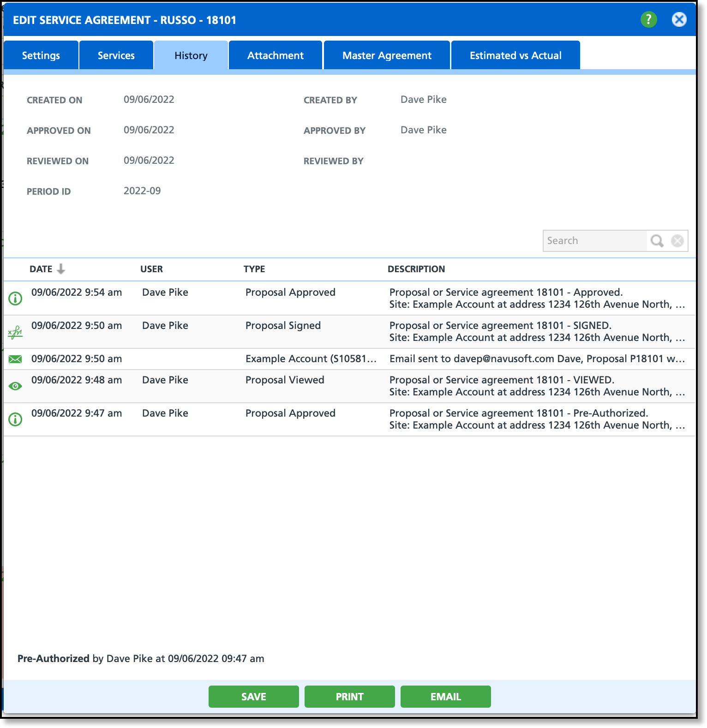707x728 pixels.
Task: Click the Email button
Action: 446,697
